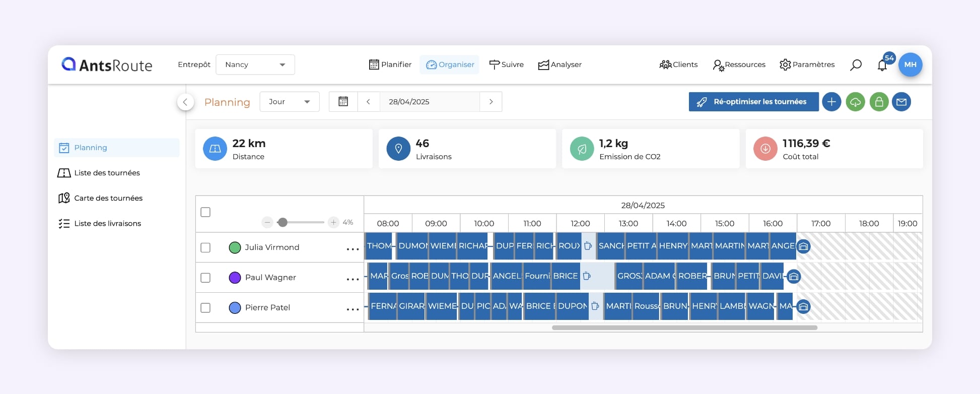Select Paul Wagner's row checkbox
Screen dimensions: 980x394
(205, 278)
